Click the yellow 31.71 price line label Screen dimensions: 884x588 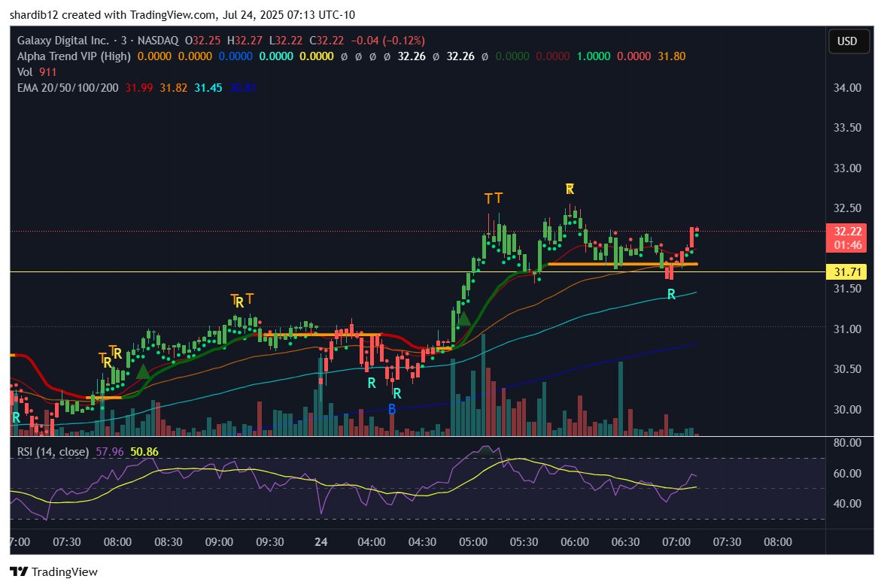coord(847,272)
